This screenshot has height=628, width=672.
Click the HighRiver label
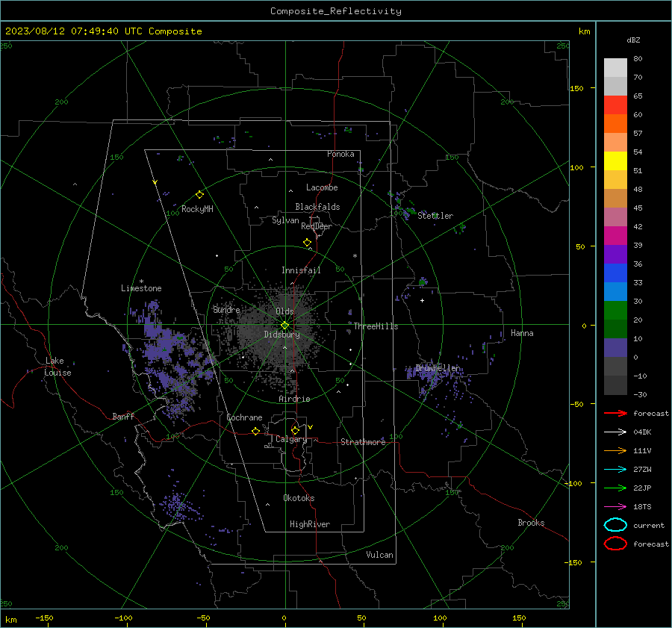310,524
